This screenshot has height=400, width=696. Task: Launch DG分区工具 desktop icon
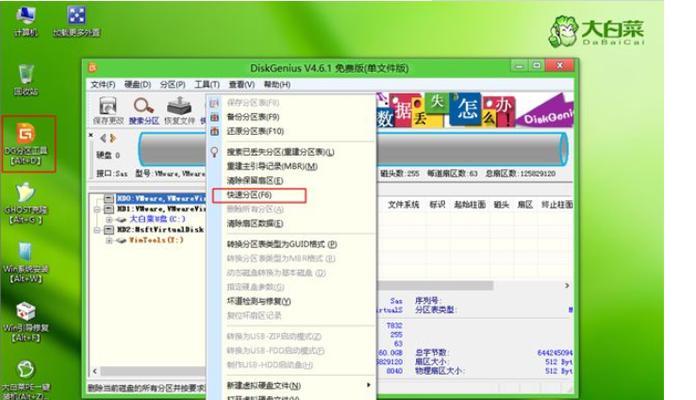tap(26, 143)
